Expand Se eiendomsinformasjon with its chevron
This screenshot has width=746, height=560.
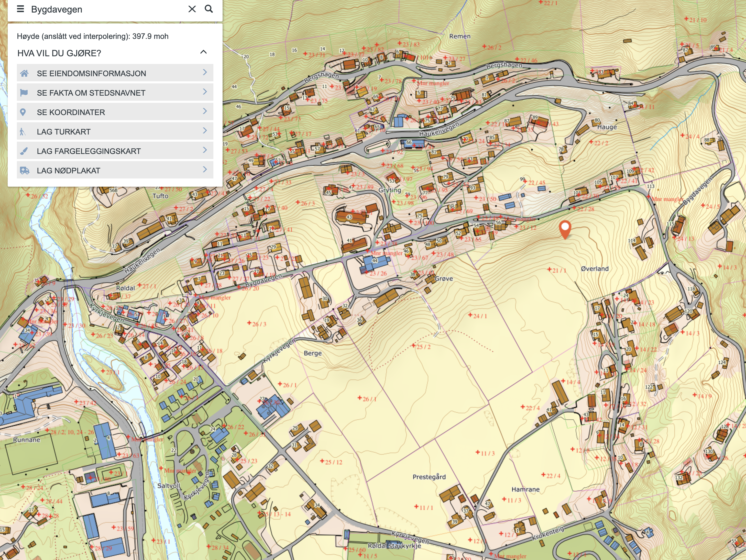(x=205, y=72)
